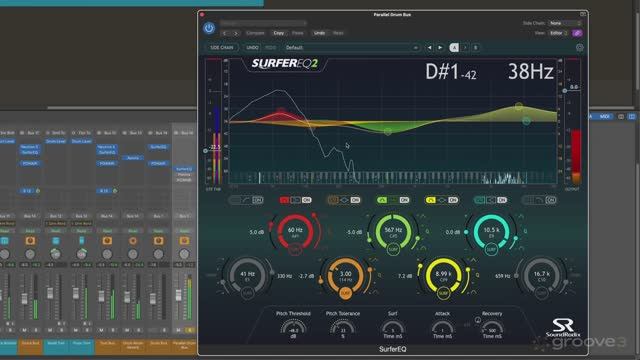Click the low-pass slope shape icon
640x360 pixels.
pyautogui.click(x=540, y=200)
